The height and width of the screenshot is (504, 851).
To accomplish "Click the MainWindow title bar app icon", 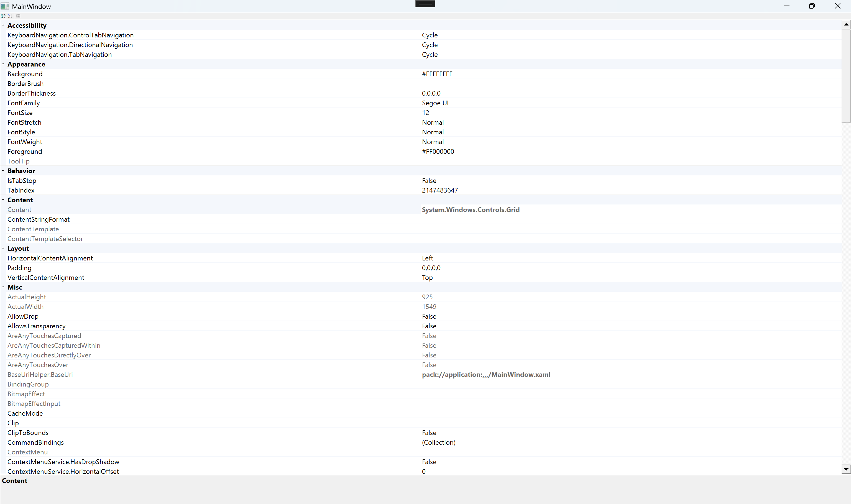I will click(x=5, y=6).
